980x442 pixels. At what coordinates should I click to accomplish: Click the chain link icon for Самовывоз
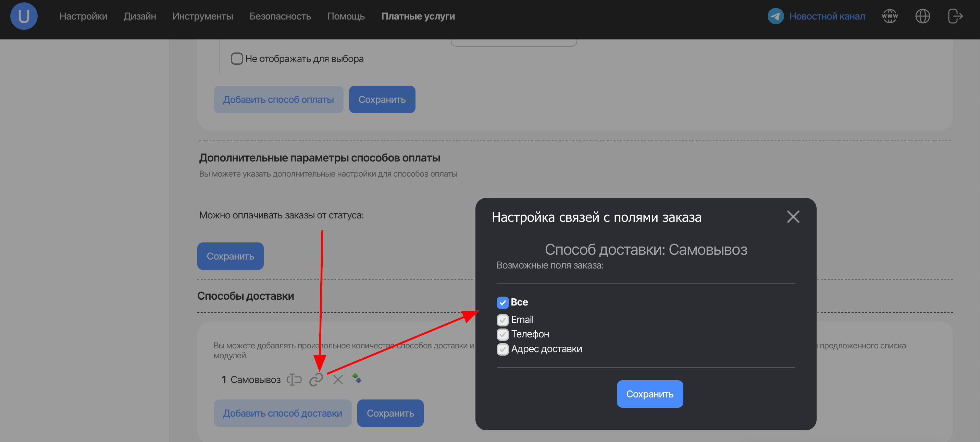(x=316, y=379)
